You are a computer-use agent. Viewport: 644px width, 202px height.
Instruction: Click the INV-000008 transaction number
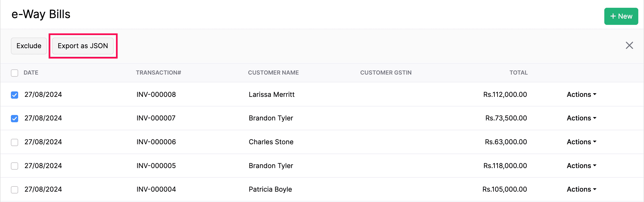[156, 95]
